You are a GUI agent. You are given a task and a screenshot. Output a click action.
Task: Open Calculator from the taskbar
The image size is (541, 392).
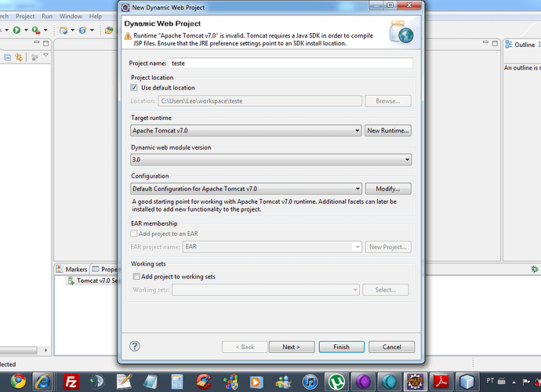[x=177, y=382]
